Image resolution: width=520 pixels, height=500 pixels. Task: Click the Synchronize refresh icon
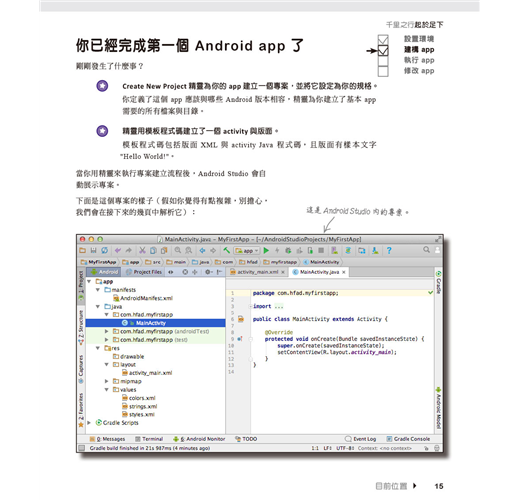pos(105,250)
